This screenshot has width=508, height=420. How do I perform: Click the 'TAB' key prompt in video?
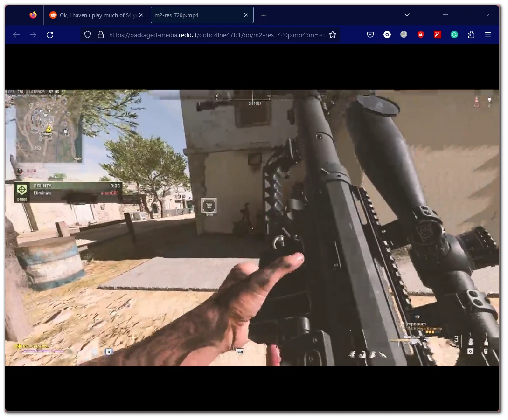(240, 351)
